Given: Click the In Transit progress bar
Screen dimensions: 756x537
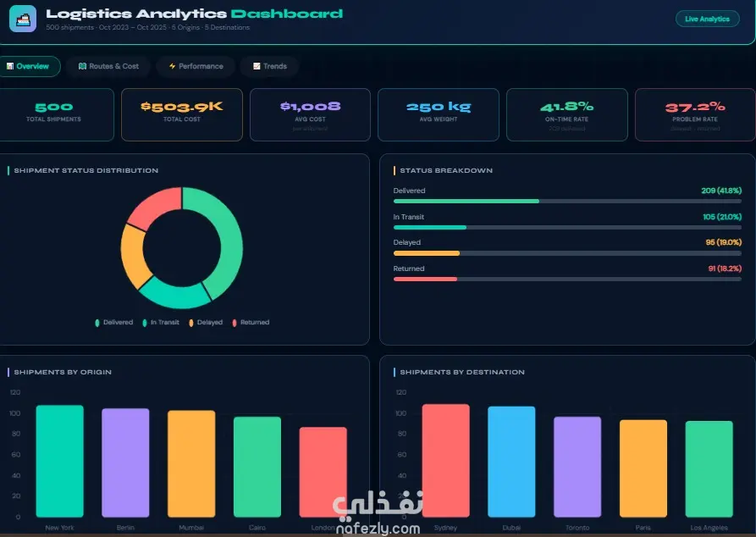Looking at the screenshot, I should click(567, 227).
